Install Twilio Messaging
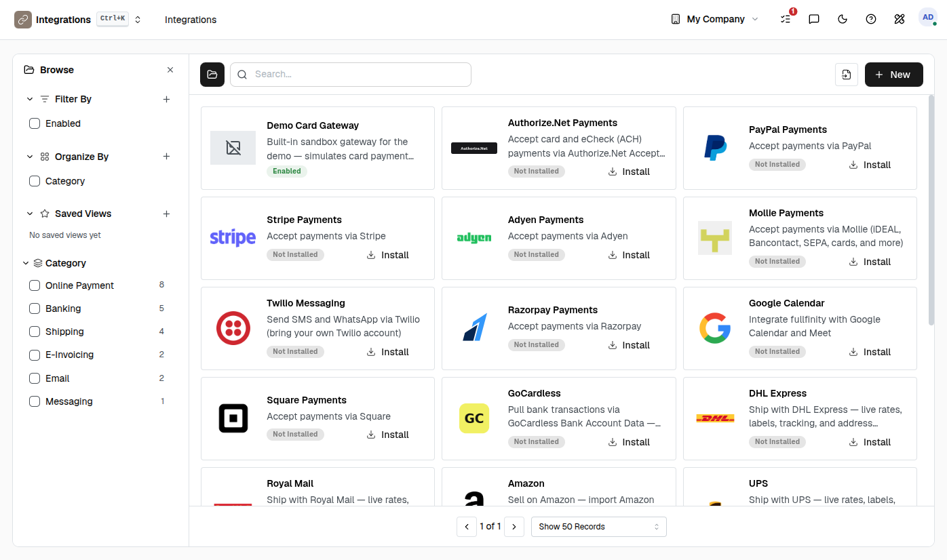The image size is (947, 560). point(388,352)
